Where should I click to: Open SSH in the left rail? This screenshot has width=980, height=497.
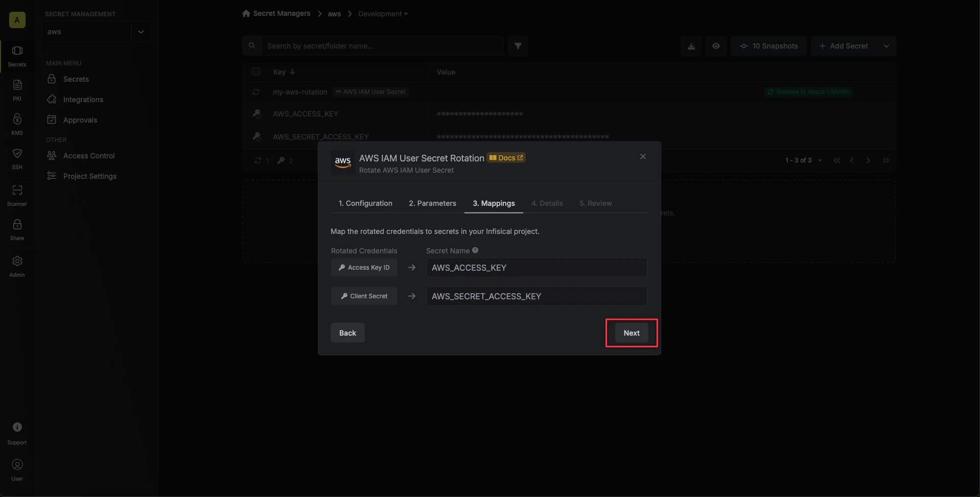pos(17,158)
